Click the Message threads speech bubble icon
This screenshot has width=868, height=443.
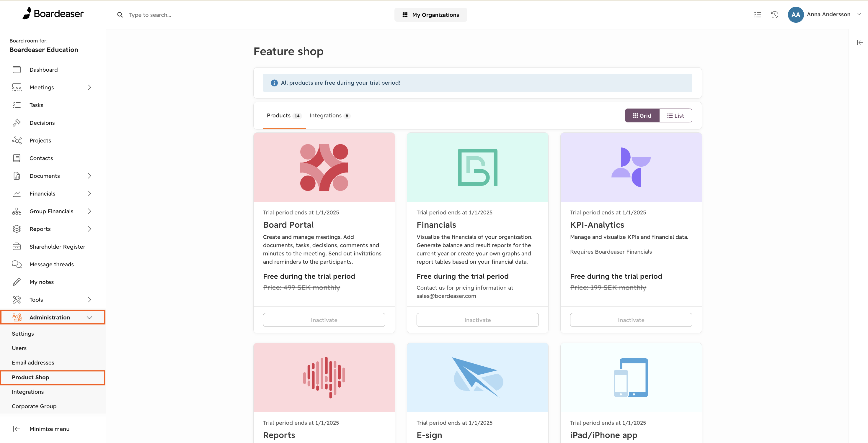17,264
